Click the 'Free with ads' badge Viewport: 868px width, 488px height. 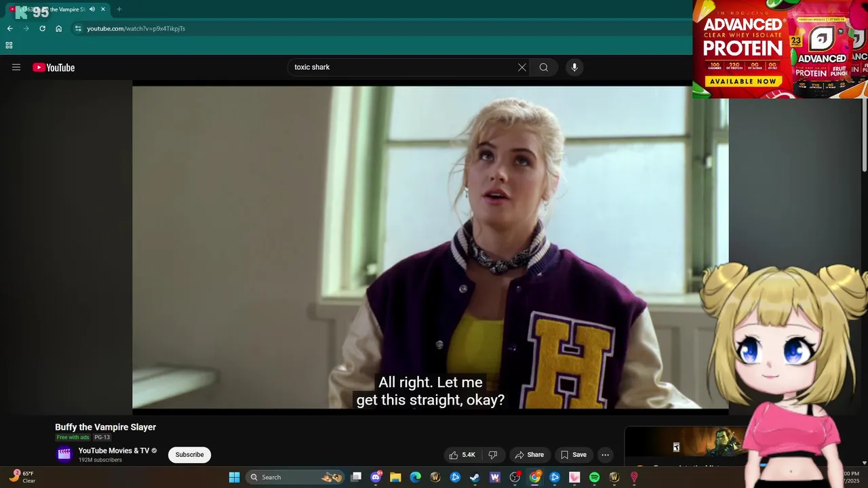tap(73, 437)
